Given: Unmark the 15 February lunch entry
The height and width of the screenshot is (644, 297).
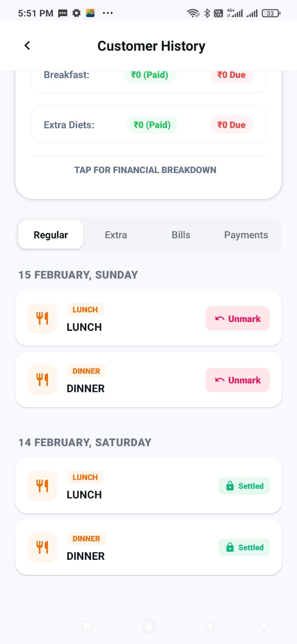Looking at the screenshot, I should (237, 319).
